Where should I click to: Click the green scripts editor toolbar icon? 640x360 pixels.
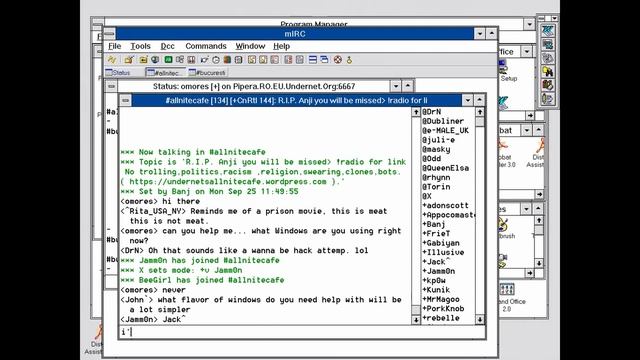click(168, 60)
